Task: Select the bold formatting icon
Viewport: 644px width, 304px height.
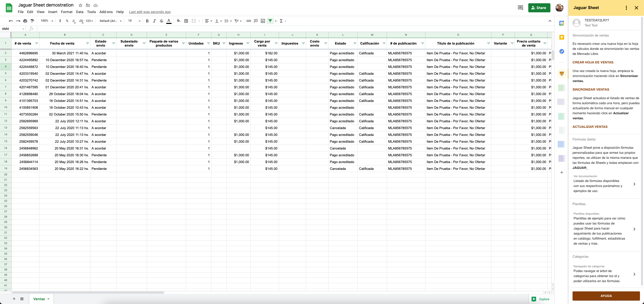Action: (x=147, y=21)
